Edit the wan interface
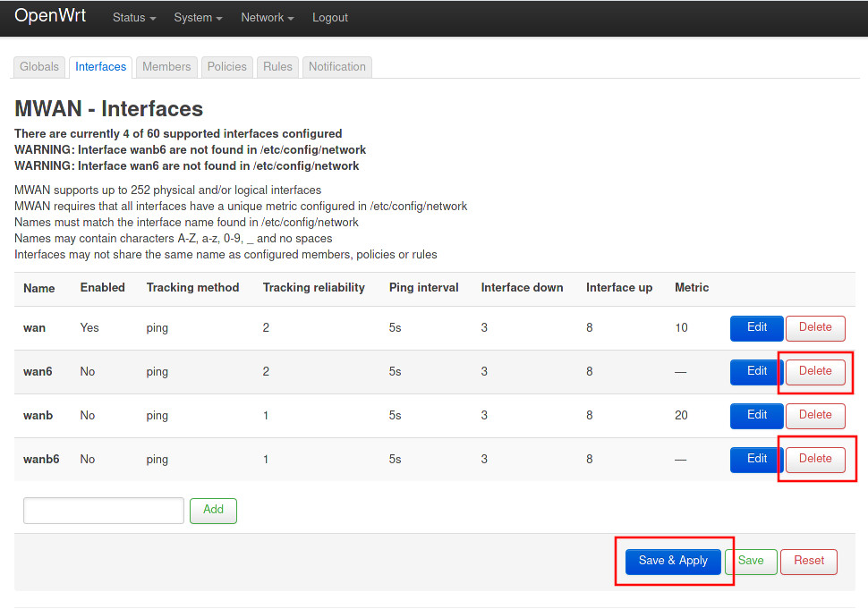The height and width of the screenshot is (609, 868). [756, 328]
